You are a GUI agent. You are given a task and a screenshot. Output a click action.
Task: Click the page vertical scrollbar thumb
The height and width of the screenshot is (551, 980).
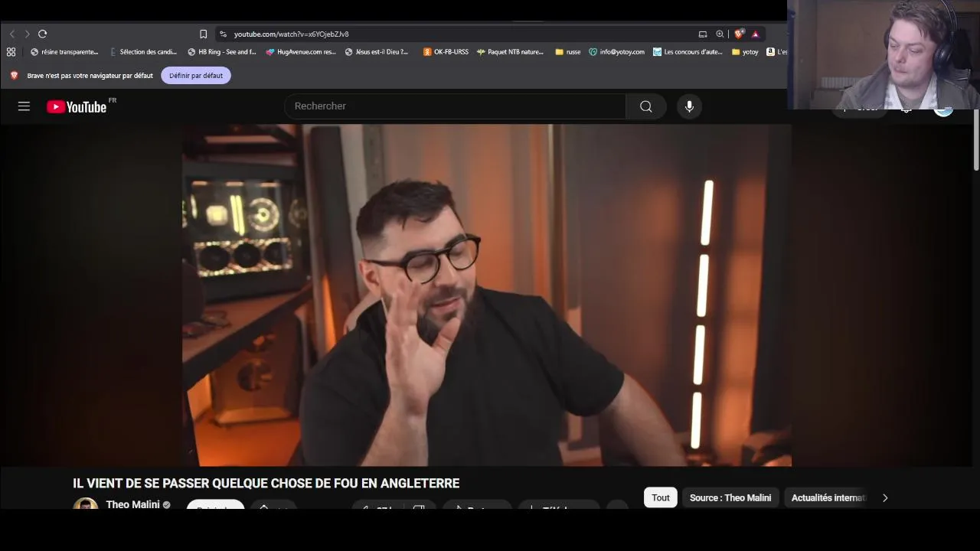click(976, 140)
